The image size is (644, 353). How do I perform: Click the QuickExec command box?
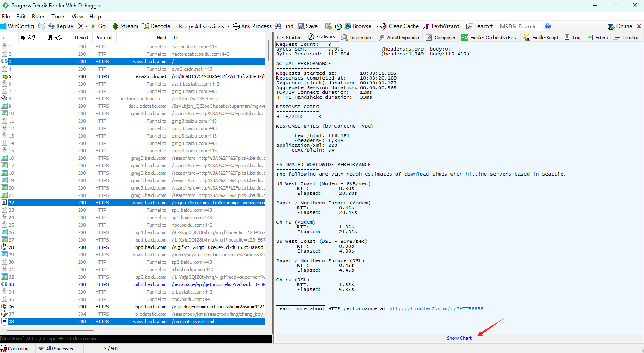[136, 339]
